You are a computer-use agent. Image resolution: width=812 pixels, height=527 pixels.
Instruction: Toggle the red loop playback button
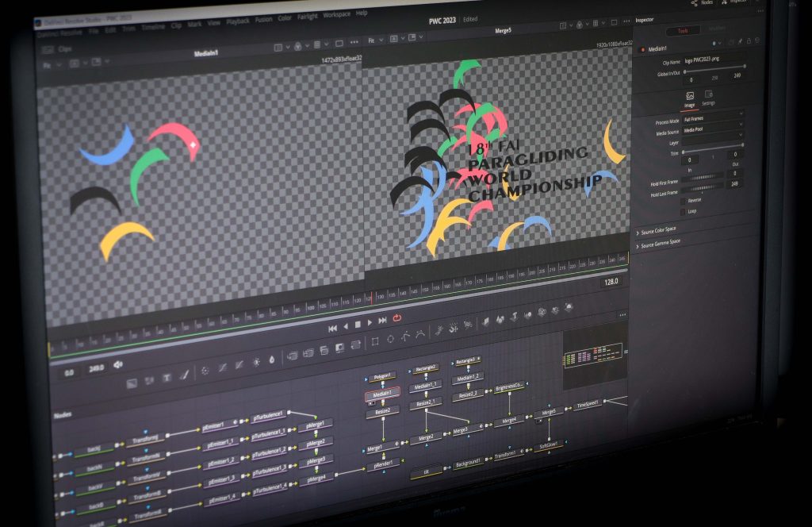pos(397,318)
